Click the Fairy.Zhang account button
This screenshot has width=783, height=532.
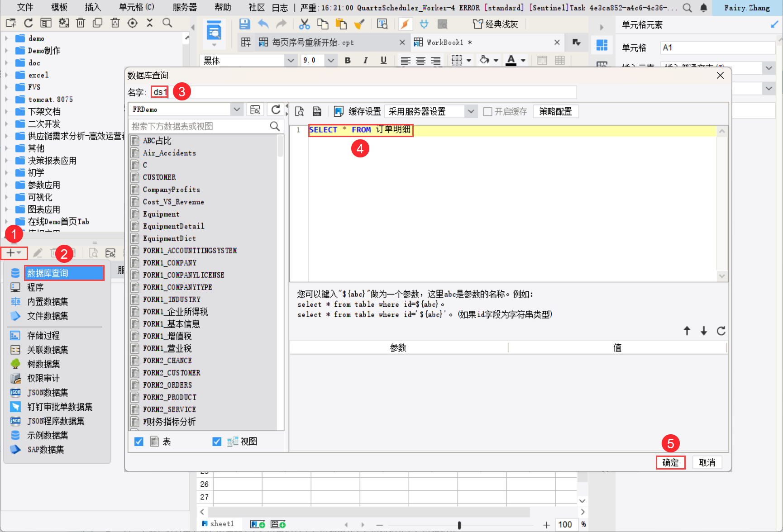click(747, 8)
